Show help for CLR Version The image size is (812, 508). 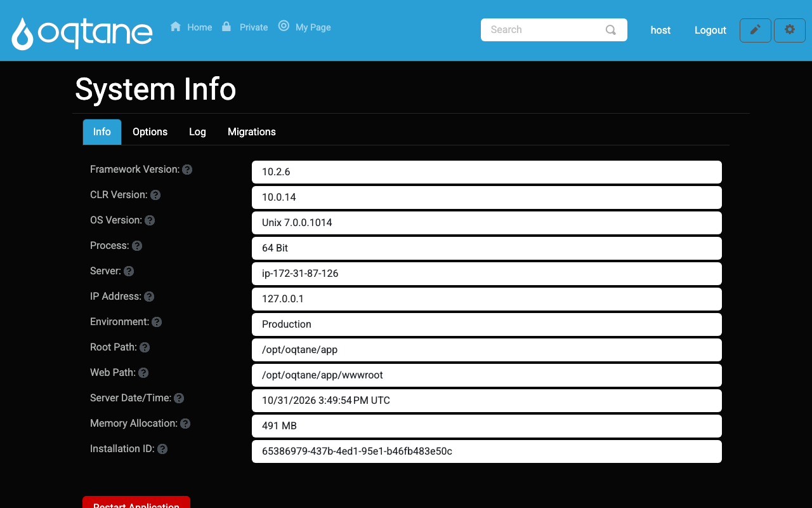[x=155, y=195]
